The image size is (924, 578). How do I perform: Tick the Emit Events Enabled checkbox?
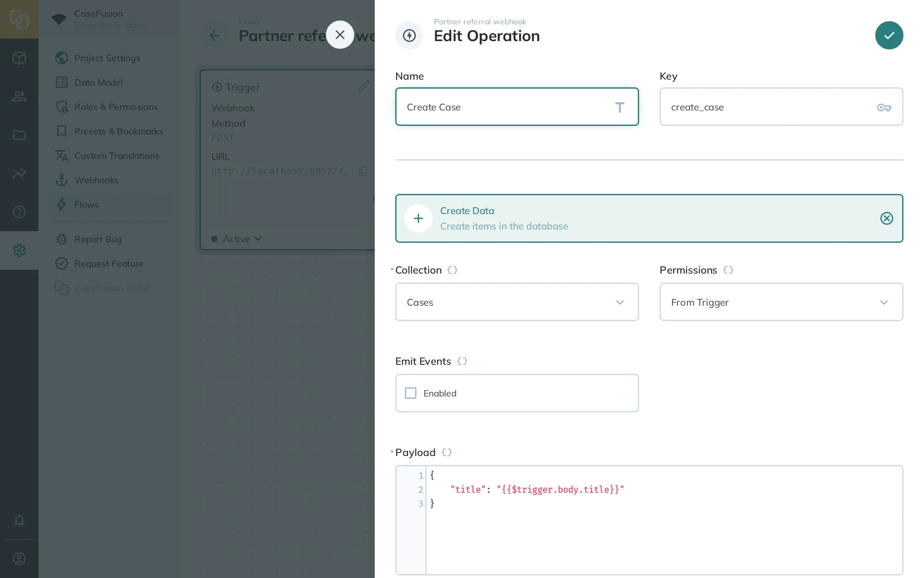(x=411, y=393)
